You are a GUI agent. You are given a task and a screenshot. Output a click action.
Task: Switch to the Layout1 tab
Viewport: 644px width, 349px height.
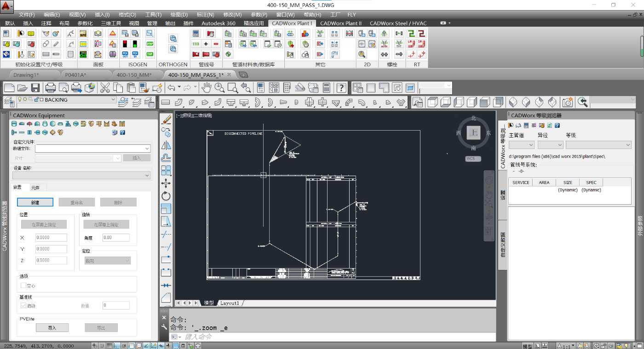point(230,303)
